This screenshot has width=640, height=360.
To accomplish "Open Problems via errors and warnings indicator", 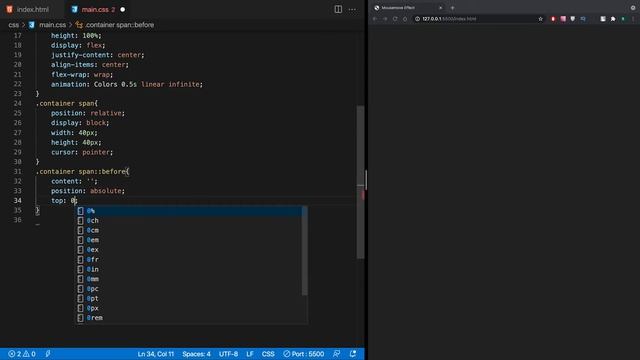I will tap(22, 354).
